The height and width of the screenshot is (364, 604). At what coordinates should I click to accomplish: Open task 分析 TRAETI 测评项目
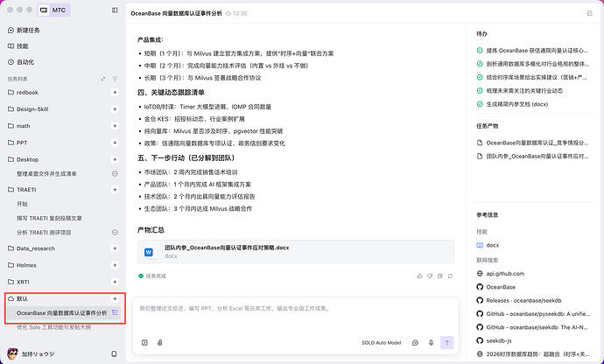click(44, 232)
